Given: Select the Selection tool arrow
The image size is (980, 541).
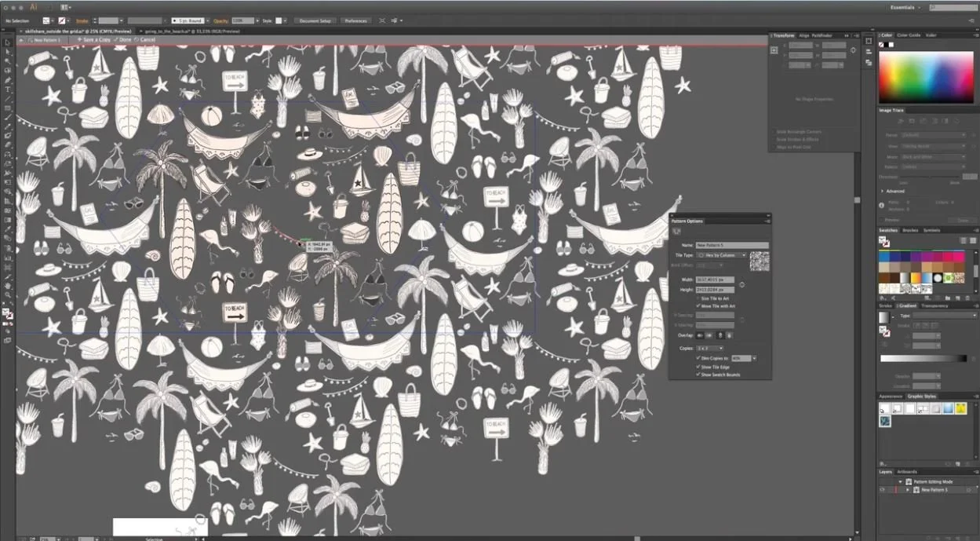Looking at the screenshot, I should pos(8,42).
